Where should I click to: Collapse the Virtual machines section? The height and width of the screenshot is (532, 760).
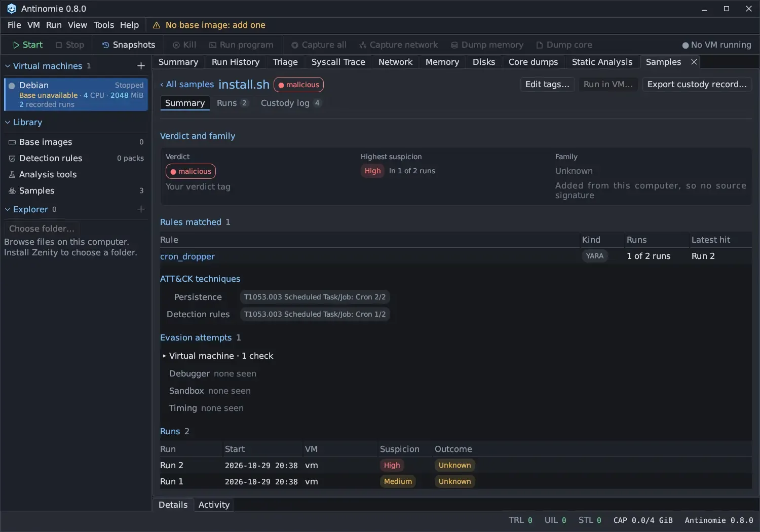click(8, 66)
